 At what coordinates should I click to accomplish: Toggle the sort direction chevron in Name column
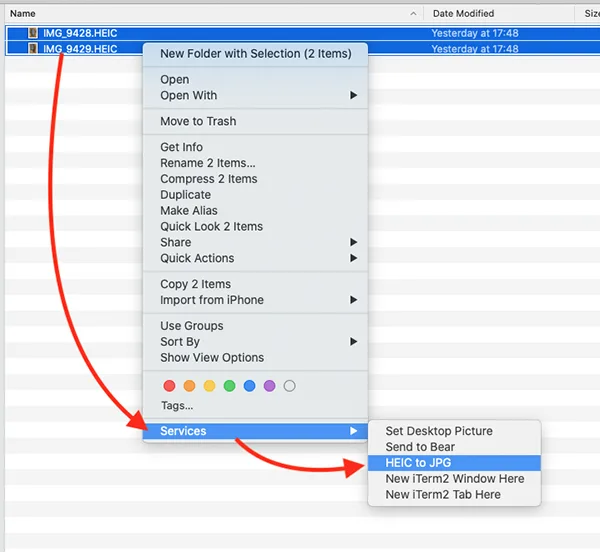coord(413,14)
